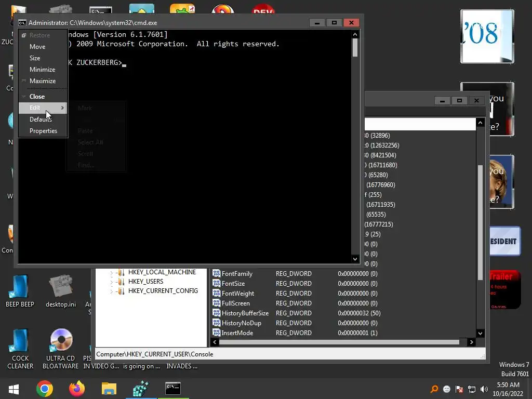
Task: Click the red Trailer gadget thumbnail
Action: (x=505, y=290)
